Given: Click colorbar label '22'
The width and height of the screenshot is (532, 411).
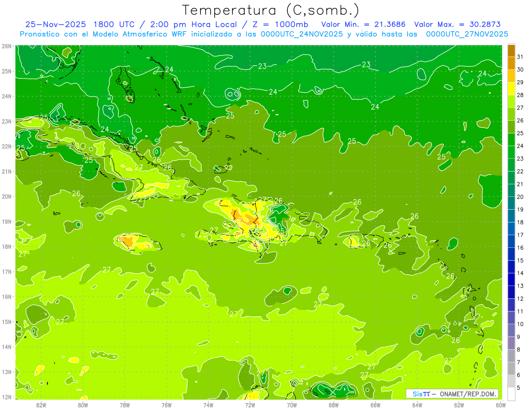Looking at the screenshot, I should [520, 171].
